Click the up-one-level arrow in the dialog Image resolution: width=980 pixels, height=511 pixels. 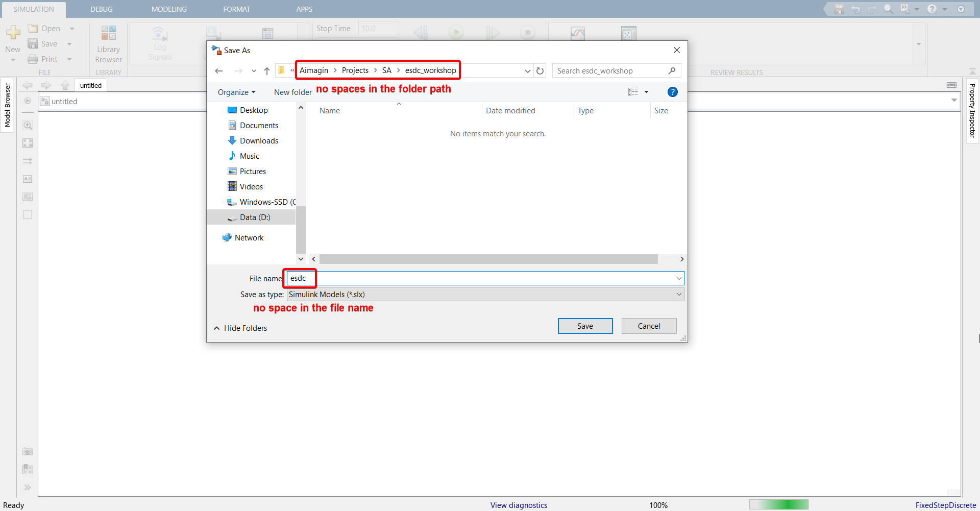[267, 71]
